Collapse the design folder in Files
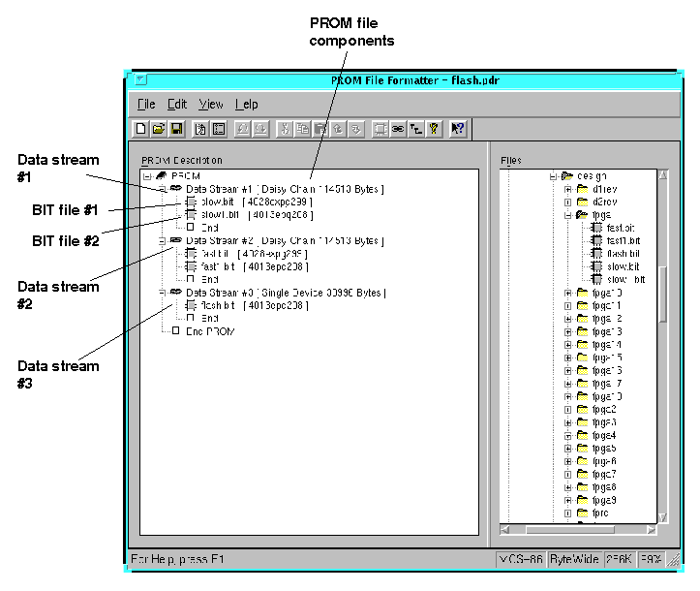The image size is (700, 591). click(x=553, y=176)
